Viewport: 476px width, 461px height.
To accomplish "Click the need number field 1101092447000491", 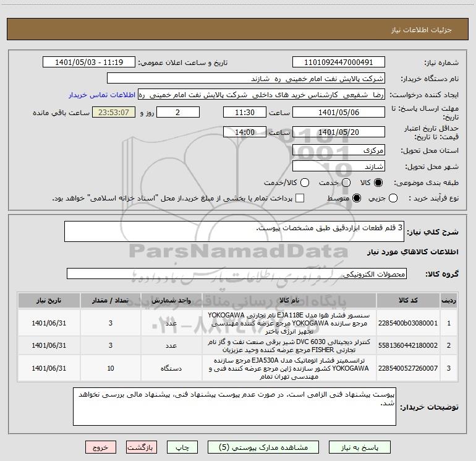I will click(339, 62).
